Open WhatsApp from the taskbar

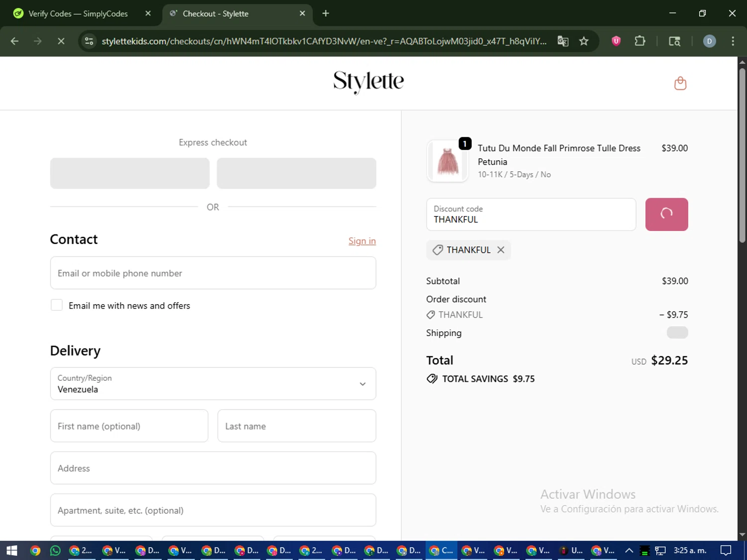point(55,551)
